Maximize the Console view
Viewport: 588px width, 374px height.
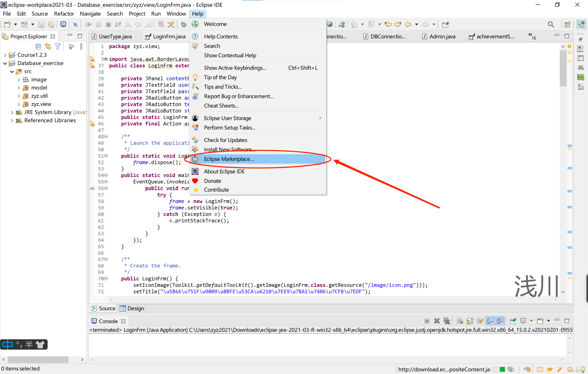pos(567,320)
